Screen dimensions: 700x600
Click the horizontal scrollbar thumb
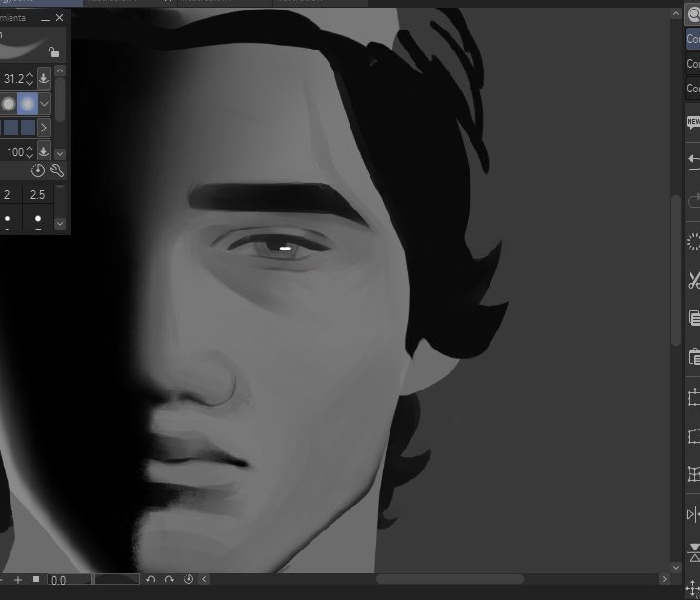coord(450,579)
